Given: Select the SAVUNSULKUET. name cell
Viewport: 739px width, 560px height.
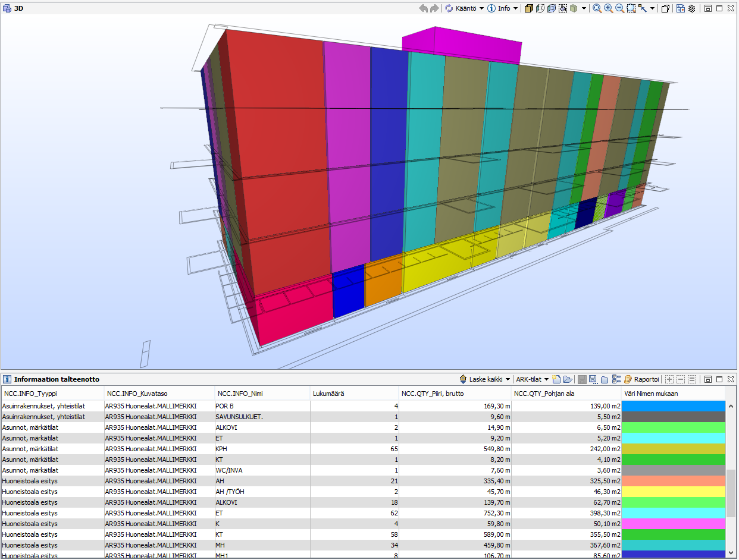Looking at the screenshot, I should click(x=262, y=417).
